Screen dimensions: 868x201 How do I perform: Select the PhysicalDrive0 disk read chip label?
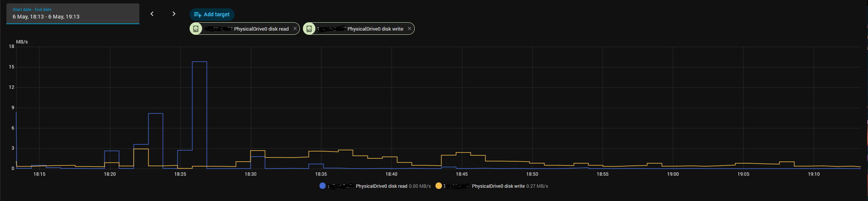pyautogui.click(x=261, y=29)
